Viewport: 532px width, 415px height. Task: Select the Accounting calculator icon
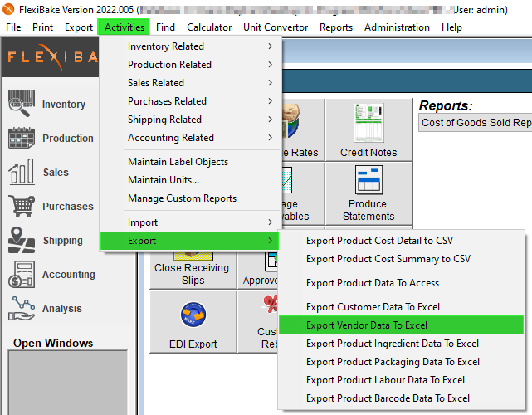[22, 274]
